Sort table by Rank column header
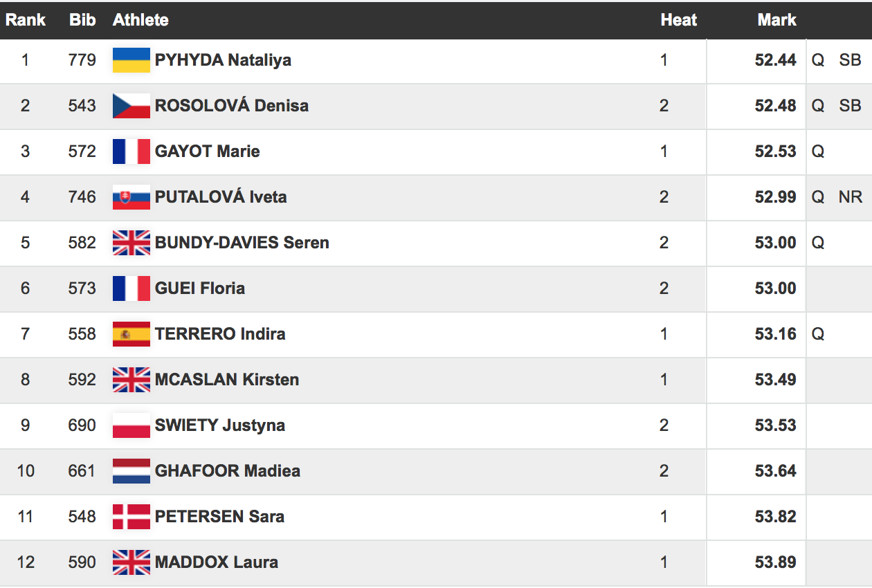872x588 pixels. [26, 20]
